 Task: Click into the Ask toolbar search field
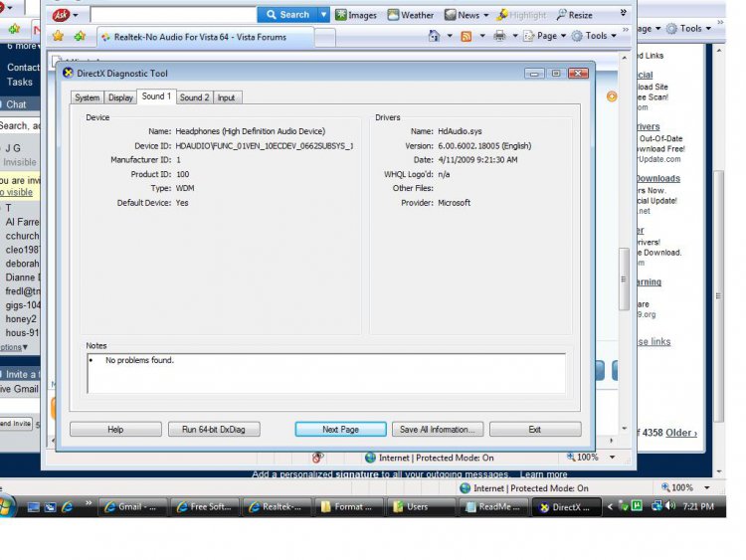[173, 15]
